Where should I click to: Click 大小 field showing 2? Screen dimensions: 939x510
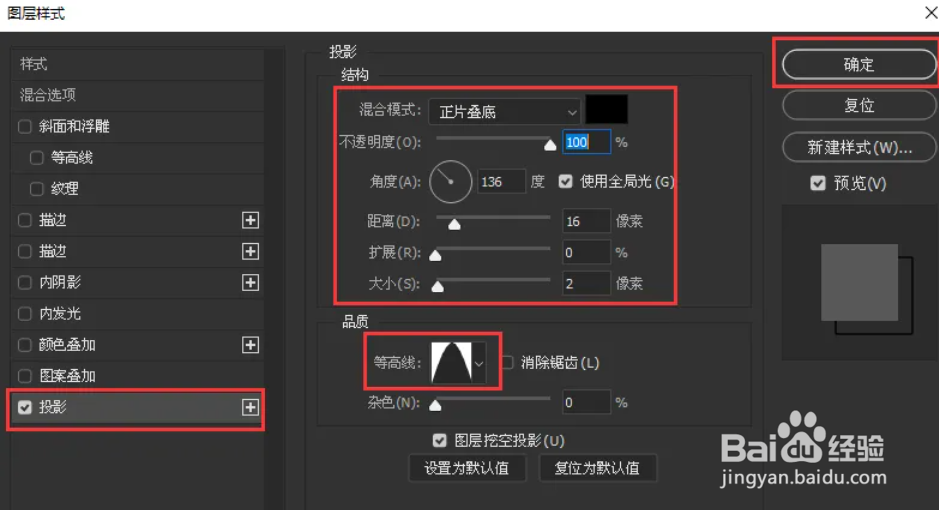[586, 284]
